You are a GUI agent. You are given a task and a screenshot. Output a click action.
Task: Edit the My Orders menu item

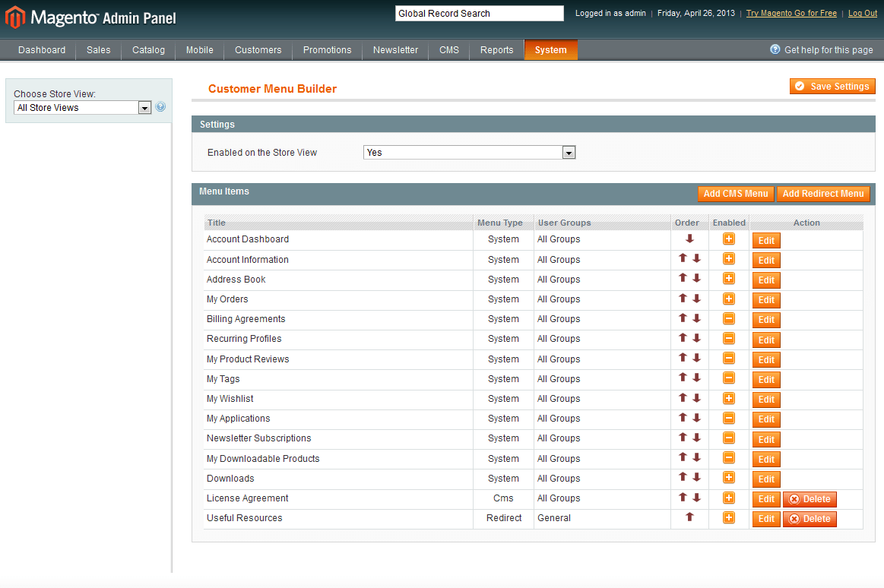coord(766,299)
